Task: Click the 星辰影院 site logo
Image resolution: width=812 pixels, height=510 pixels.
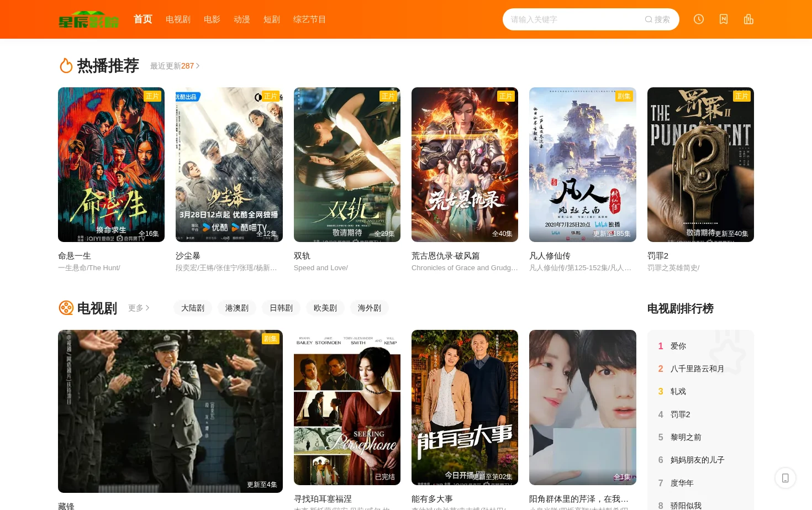Action: coord(88,19)
